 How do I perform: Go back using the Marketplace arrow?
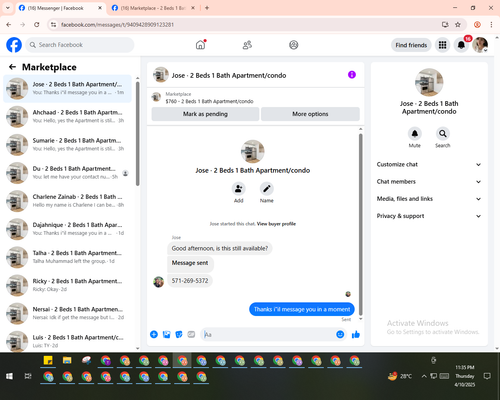pos(12,67)
